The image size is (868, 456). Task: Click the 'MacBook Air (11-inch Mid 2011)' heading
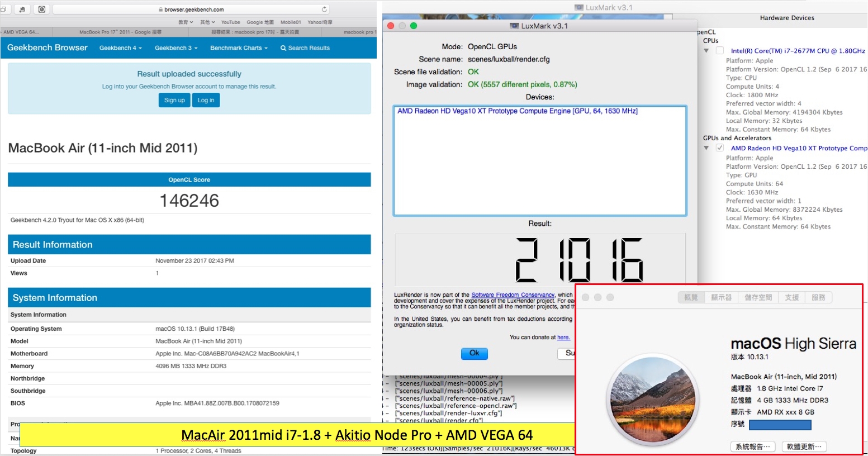[x=103, y=148]
